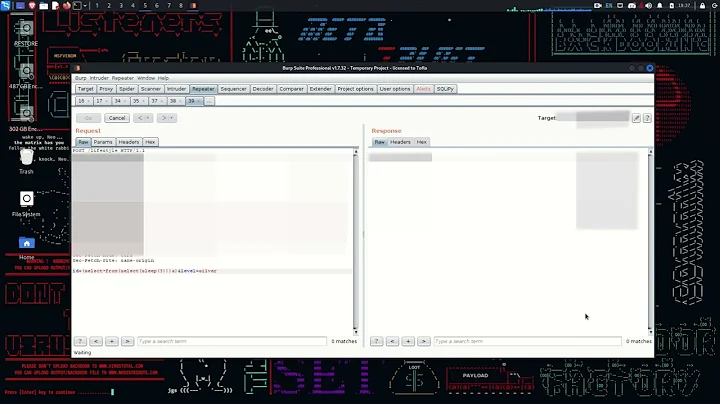Launch the terminal from the top panel

tap(77, 6)
